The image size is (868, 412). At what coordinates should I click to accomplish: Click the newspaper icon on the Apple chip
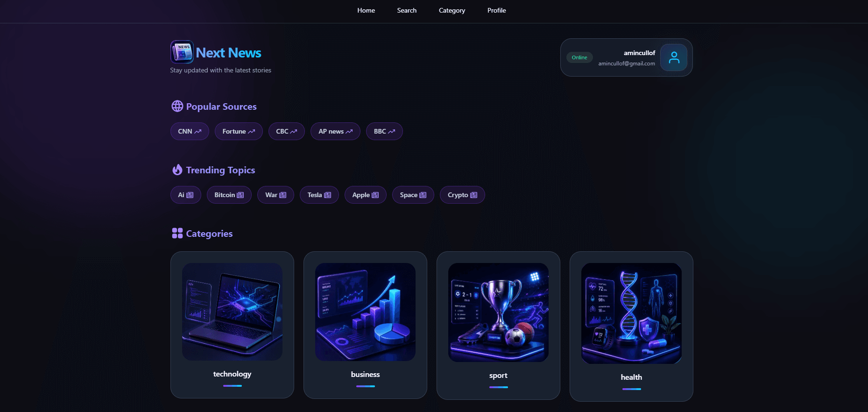[x=375, y=195]
